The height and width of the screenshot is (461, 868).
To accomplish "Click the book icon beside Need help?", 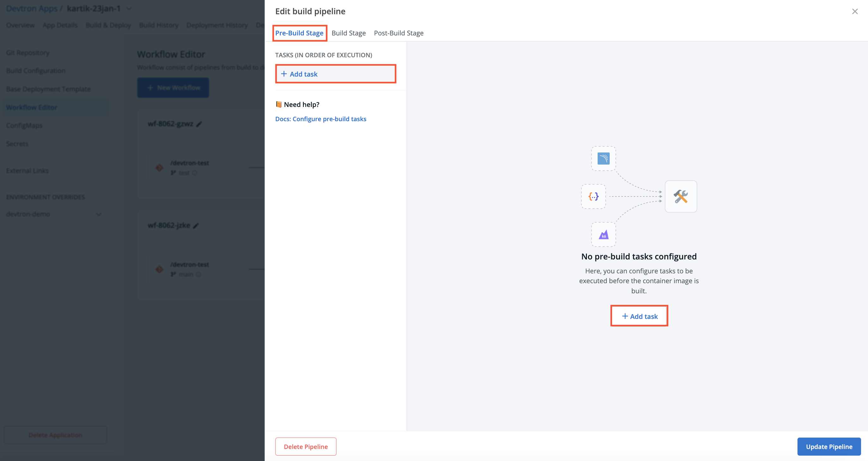I will pyautogui.click(x=278, y=104).
